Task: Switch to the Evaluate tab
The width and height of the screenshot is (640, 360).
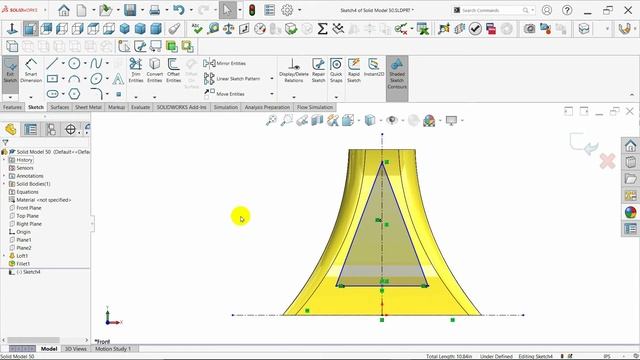Action: click(x=140, y=107)
